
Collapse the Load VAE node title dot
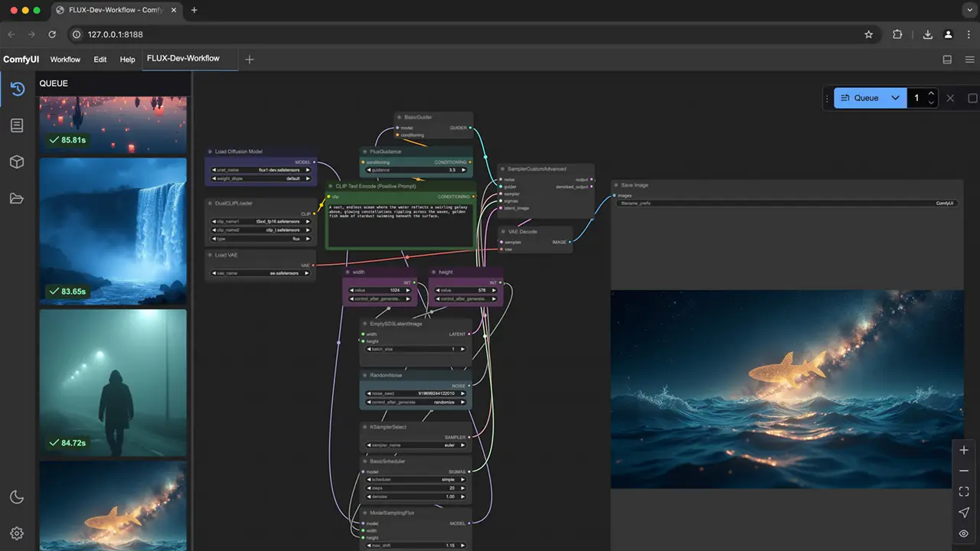[x=211, y=255]
